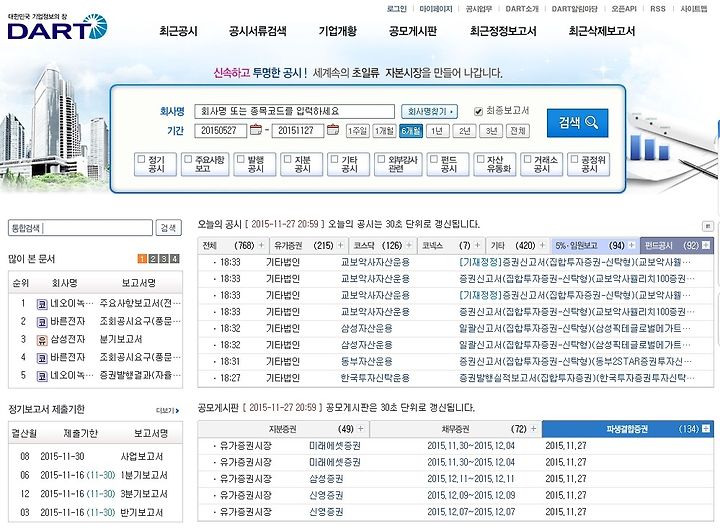Check the 거래소공시 filter
This screenshot has height=531, width=720.
click(528, 159)
